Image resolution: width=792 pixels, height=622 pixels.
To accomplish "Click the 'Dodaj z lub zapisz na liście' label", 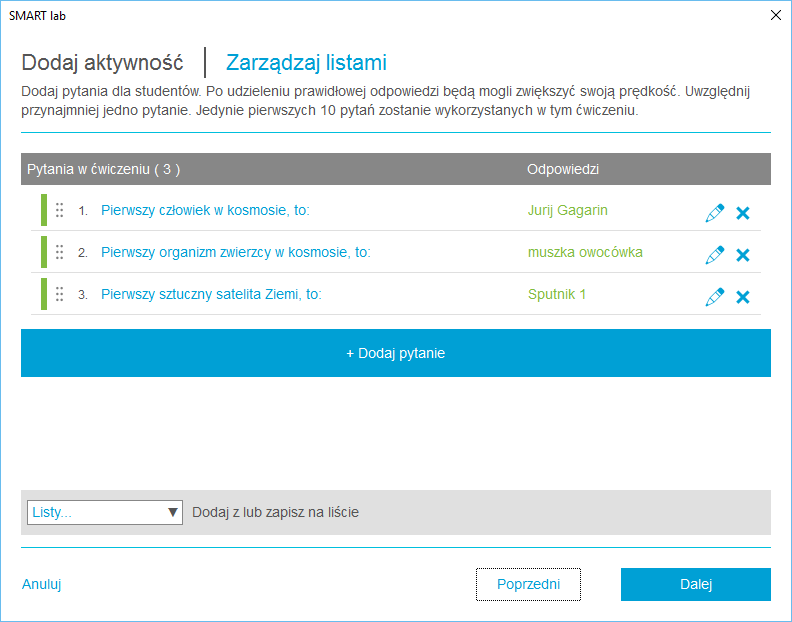I will tap(275, 512).
